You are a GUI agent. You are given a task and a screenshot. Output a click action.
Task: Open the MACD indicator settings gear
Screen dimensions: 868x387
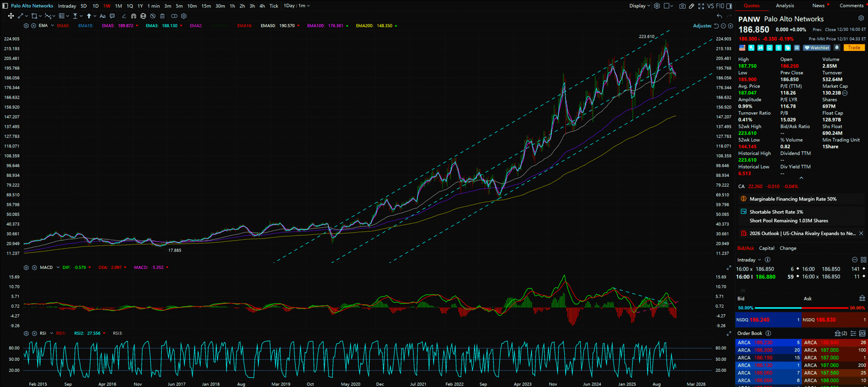pyautogui.click(x=26, y=267)
